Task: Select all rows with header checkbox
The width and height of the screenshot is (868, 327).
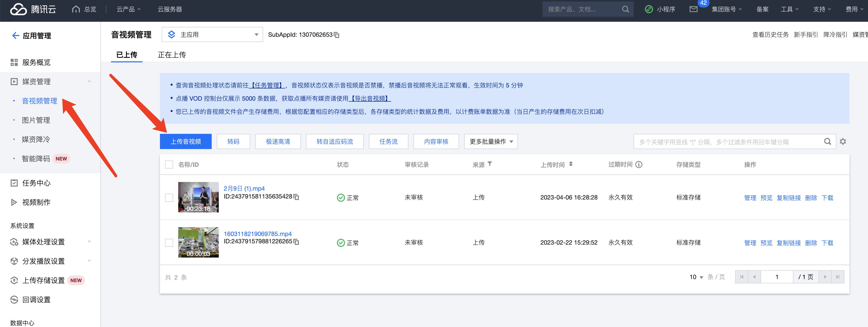Action: point(169,164)
